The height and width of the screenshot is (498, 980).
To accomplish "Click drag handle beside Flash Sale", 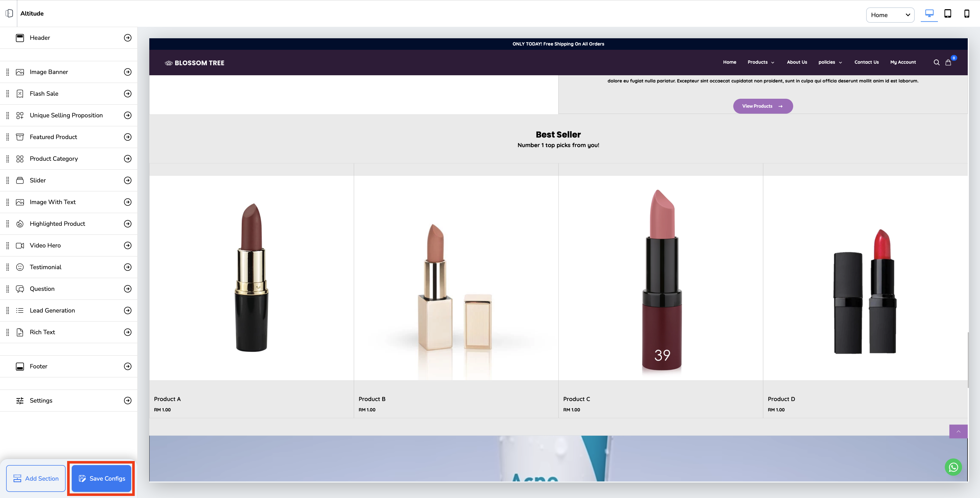I will pyautogui.click(x=8, y=94).
